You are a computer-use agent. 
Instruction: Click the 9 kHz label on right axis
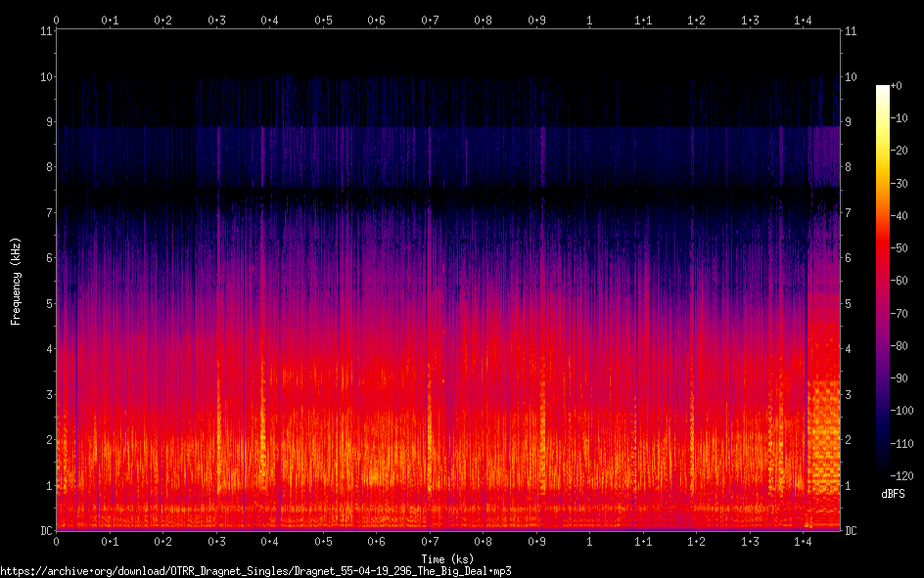point(850,122)
